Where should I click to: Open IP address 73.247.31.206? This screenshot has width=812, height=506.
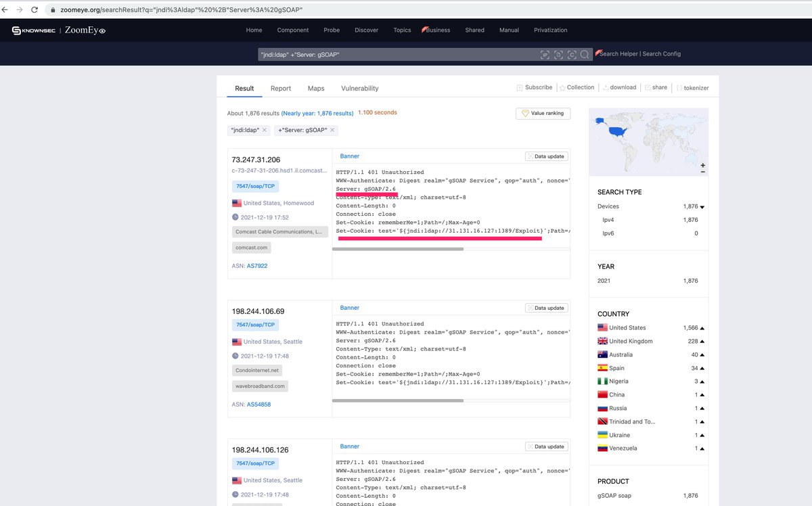(x=256, y=160)
